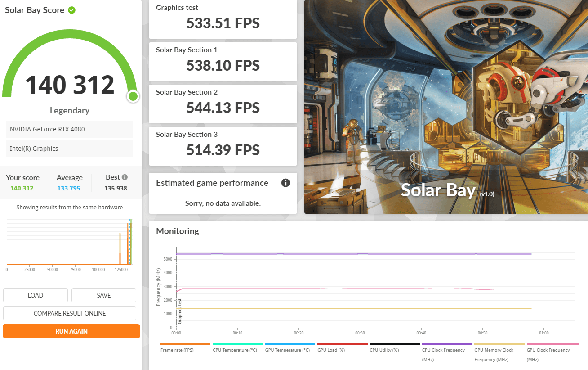
Task: Start the benchmark with RUN AGAIN
Action: pos(71,331)
